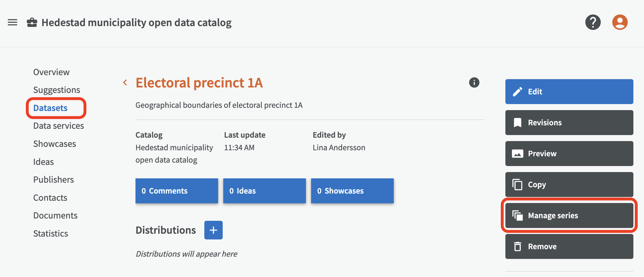Select Datasets in the sidebar
Image resolution: width=644 pixels, height=277 pixels.
pos(51,108)
